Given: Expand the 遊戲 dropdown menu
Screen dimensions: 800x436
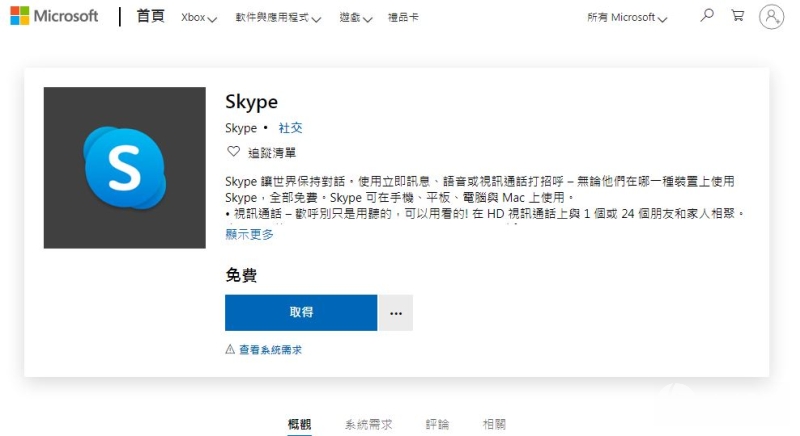Looking at the screenshot, I should click(x=356, y=18).
